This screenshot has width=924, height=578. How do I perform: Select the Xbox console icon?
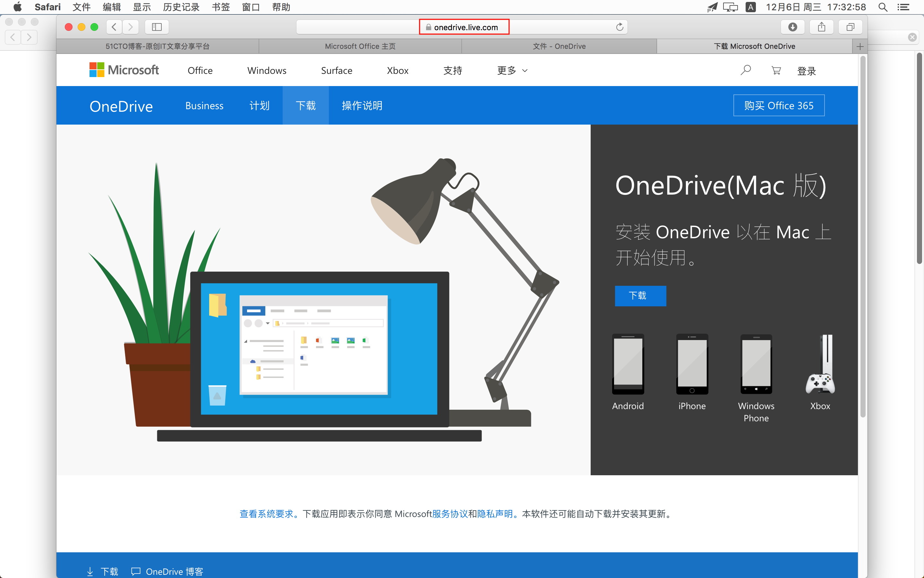820,364
